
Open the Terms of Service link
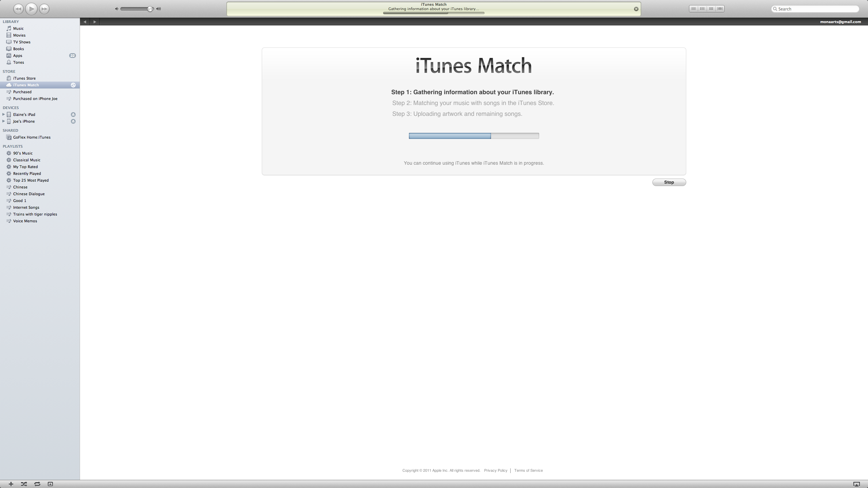tap(528, 470)
